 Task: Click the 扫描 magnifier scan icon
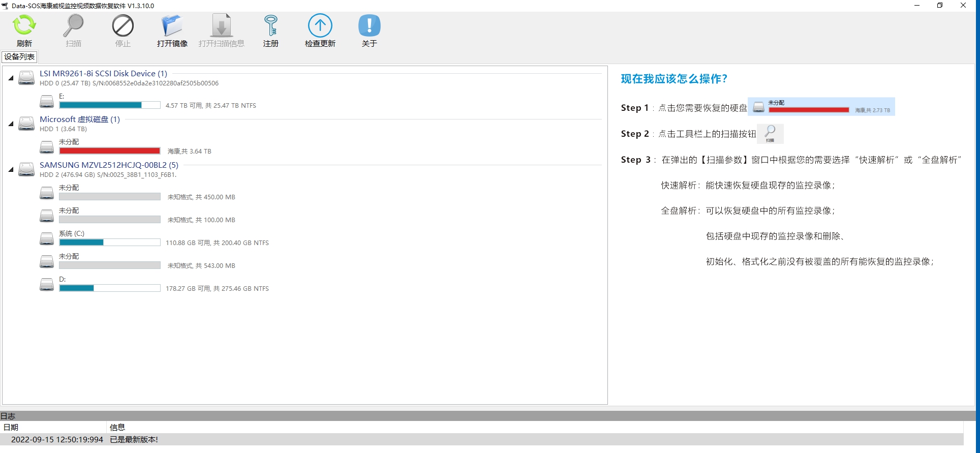(73, 25)
